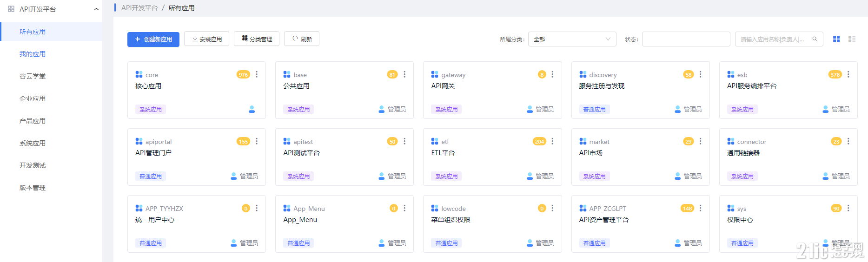Image resolution: width=868 pixels, height=262 pixels.
Task: Open the API资产管理平台 card title
Action: point(603,220)
